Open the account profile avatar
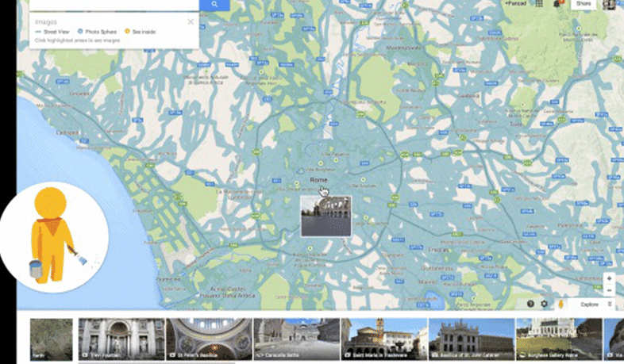624x364 pixels. click(x=609, y=4)
